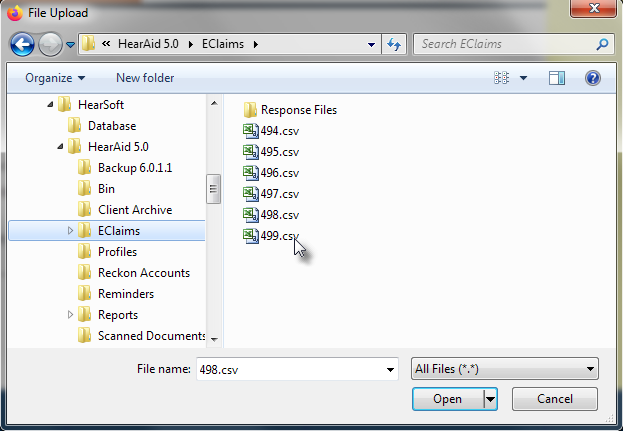Toggle the preview pane icon
This screenshot has height=431, width=623.
557,78
